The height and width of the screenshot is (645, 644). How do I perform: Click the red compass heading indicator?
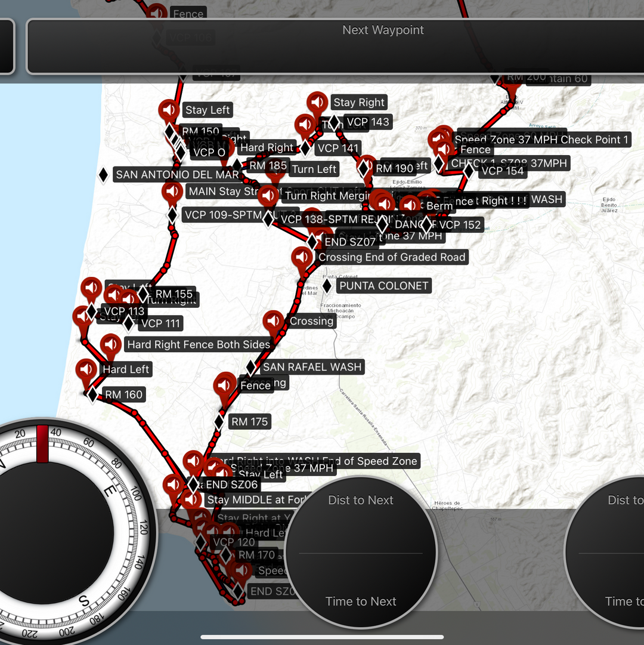42,444
